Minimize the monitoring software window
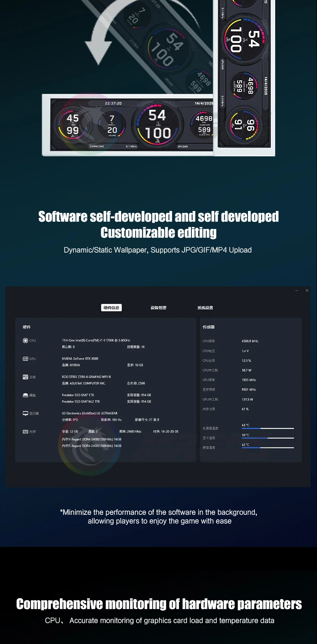The width and height of the screenshot is (317, 644). [297, 290]
